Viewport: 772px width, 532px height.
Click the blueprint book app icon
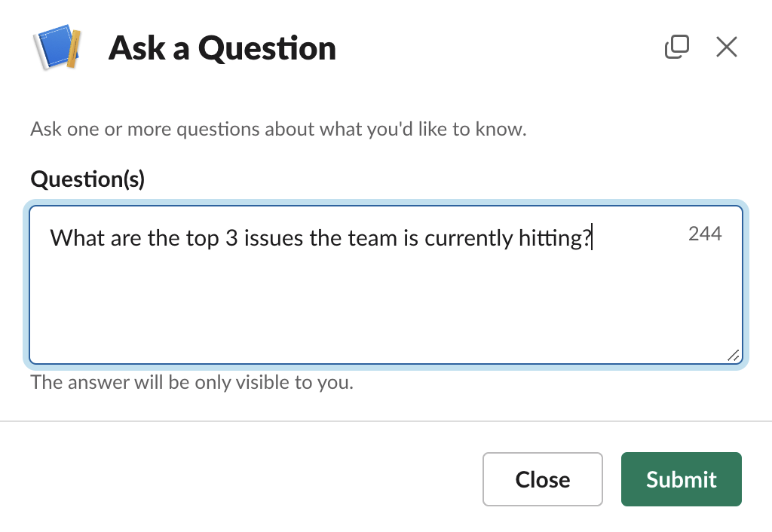point(57,48)
